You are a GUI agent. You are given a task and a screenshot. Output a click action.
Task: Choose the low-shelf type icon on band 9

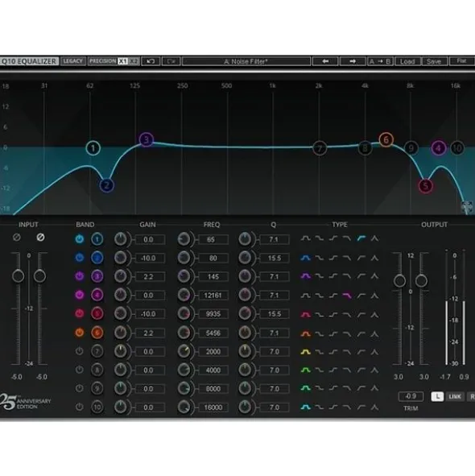click(x=320, y=388)
